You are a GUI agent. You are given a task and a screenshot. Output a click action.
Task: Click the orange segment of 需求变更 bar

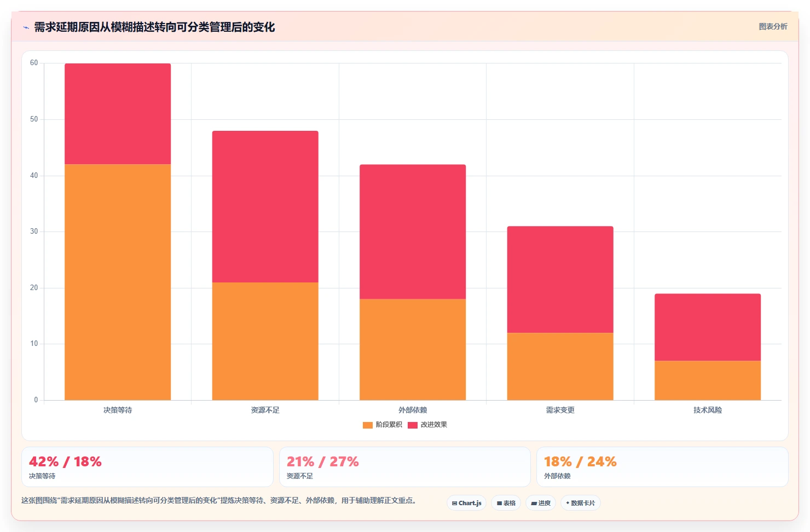tap(560, 366)
